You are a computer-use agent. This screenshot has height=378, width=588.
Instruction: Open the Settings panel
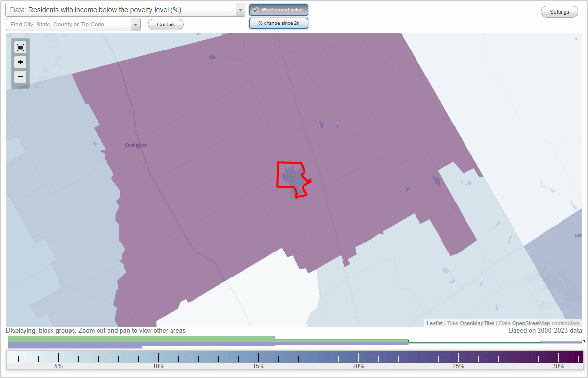click(x=559, y=11)
